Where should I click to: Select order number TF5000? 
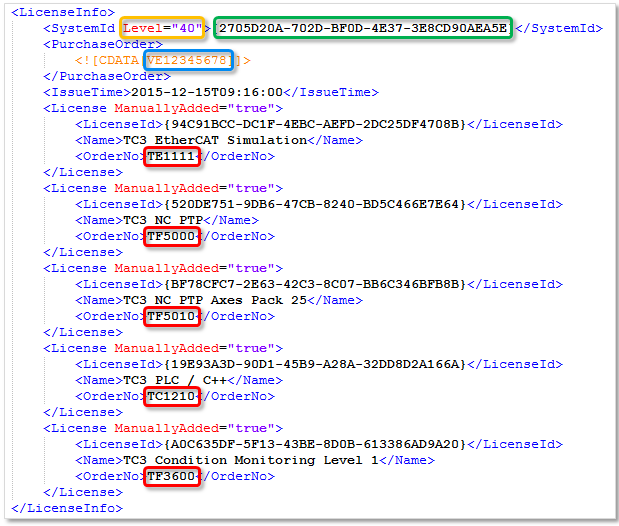(171, 236)
